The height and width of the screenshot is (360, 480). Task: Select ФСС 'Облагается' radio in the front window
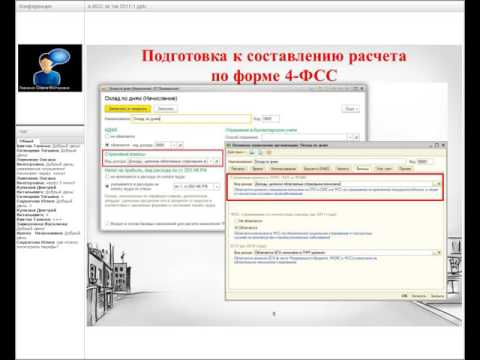pos(237,228)
